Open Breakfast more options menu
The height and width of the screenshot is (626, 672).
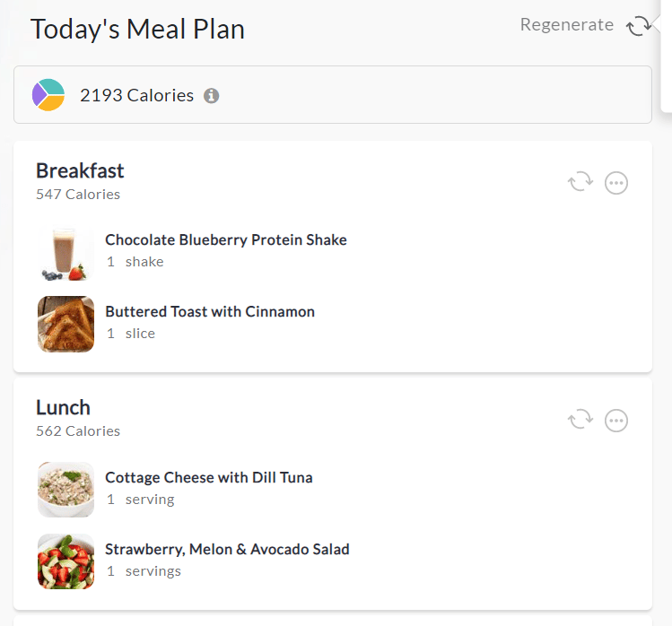[615, 183]
